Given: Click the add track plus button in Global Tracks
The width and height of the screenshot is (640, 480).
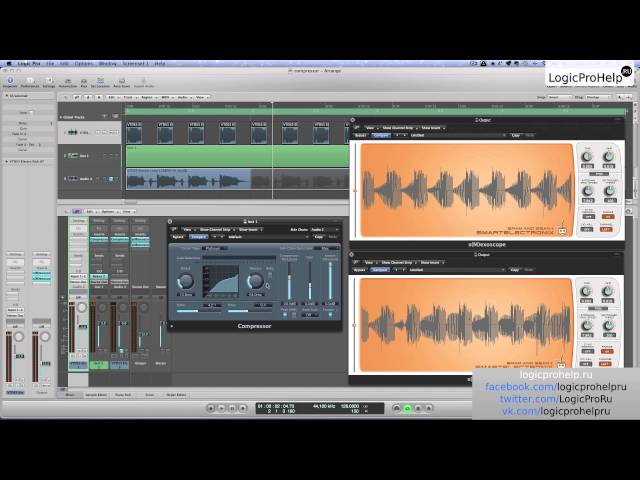Looking at the screenshot, I should [104, 117].
